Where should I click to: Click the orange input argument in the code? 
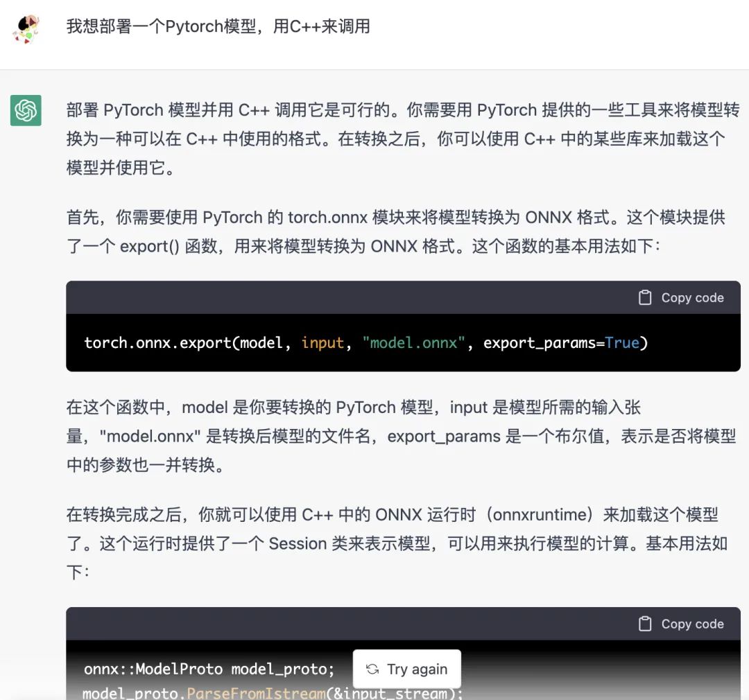click(322, 343)
